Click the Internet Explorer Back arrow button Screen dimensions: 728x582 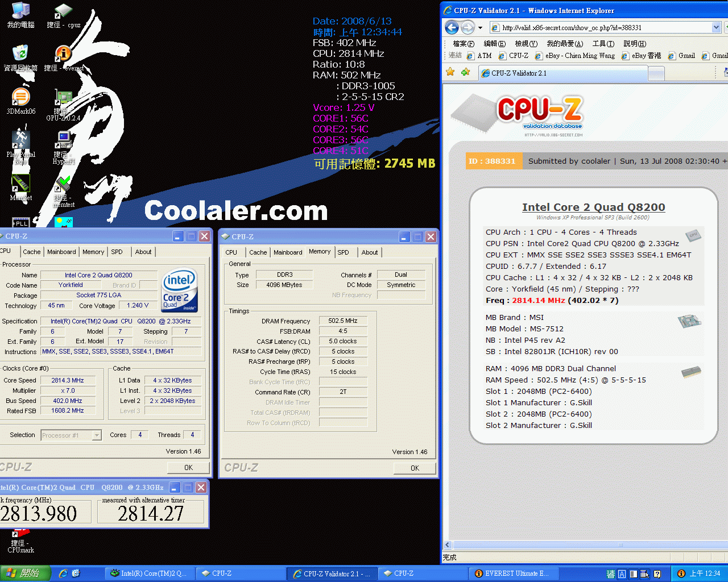pyautogui.click(x=452, y=27)
